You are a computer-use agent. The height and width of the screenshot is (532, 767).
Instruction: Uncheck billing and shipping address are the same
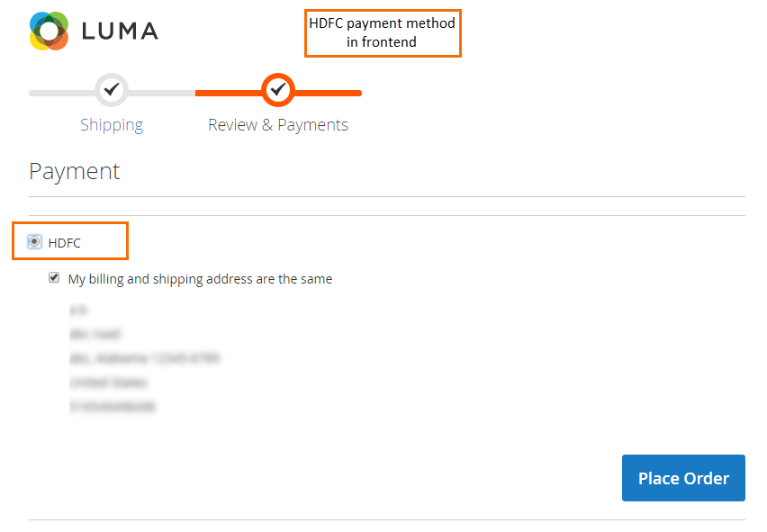(54, 277)
